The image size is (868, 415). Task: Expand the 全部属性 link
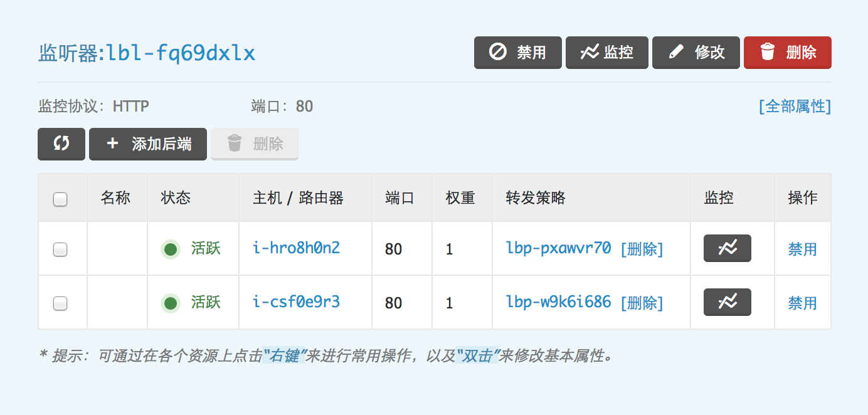pyautogui.click(x=795, y=106)
